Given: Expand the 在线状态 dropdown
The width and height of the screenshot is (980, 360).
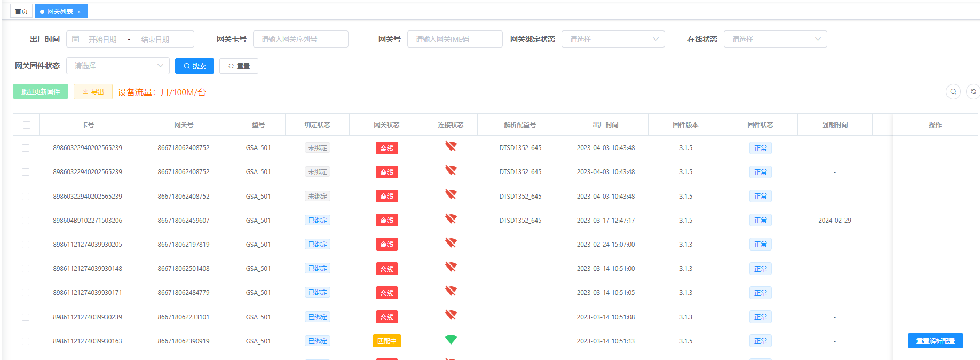Looking at the screenshot, I should pyautogui.click(x=775, y=39).
